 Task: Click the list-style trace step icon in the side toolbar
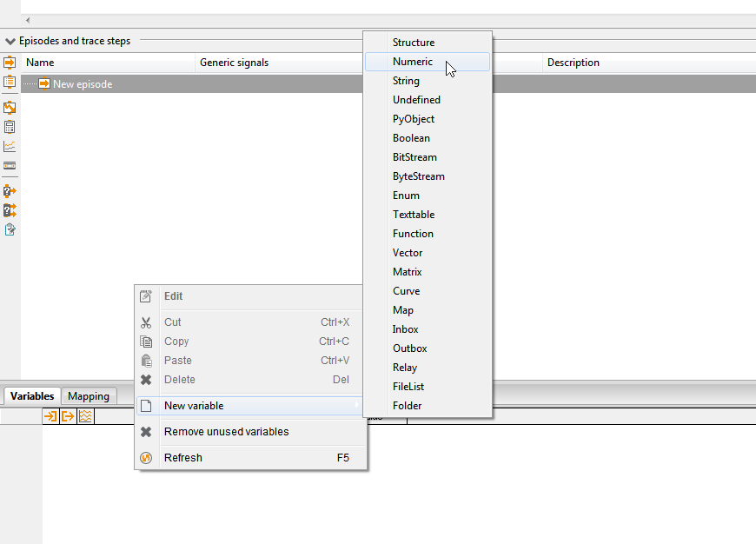coord(10,82)
